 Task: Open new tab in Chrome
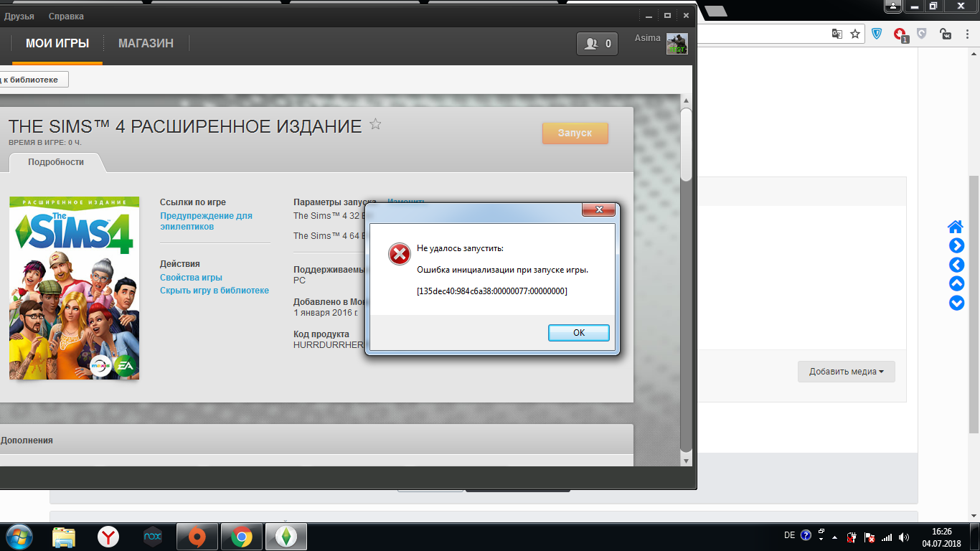[x=715, y=11]
